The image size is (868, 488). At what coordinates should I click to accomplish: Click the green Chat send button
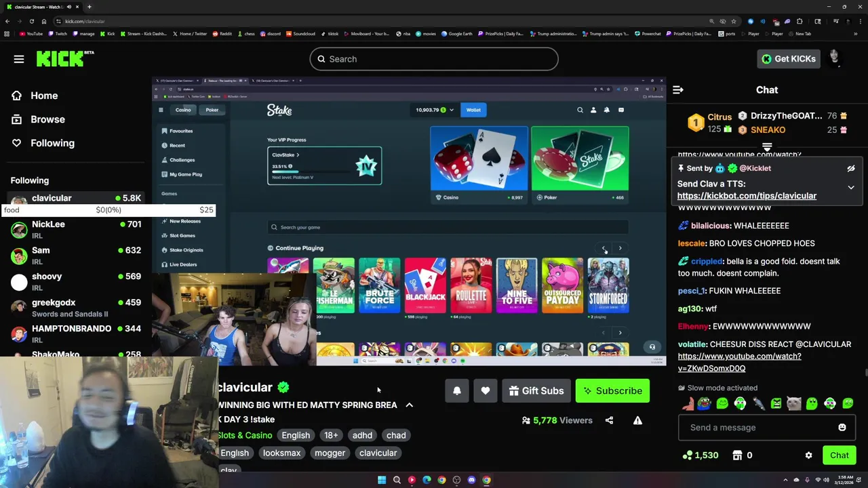839,455
